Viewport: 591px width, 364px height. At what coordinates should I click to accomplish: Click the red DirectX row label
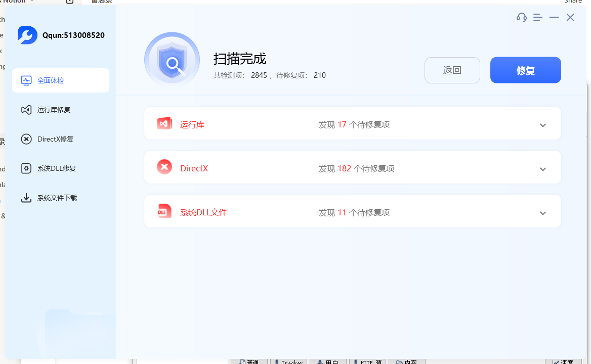[194, 169]
